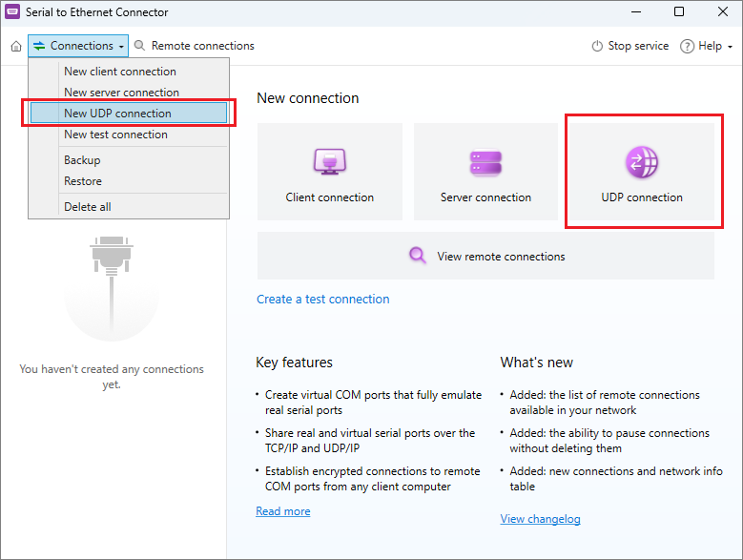Open the Read more link
Viewport: 743px width, 560px height.
(x=283, y=511)
